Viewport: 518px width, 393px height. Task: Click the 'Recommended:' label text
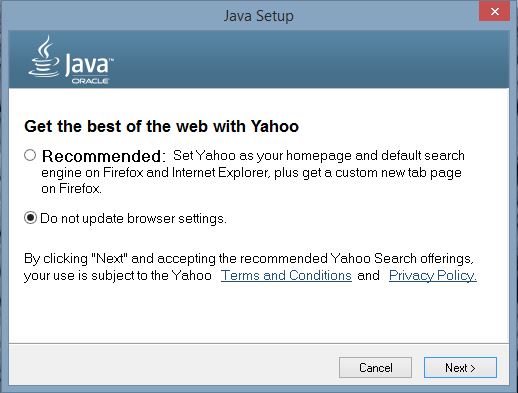(104, 156)
